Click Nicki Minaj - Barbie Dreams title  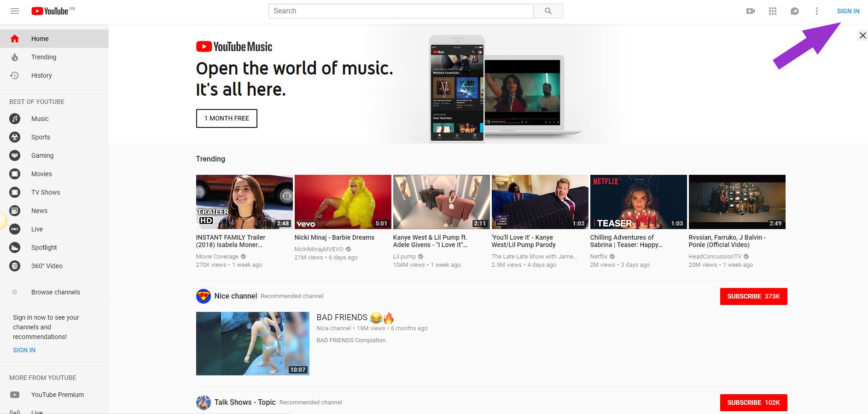pyautogui.click(x=334, y=237)
